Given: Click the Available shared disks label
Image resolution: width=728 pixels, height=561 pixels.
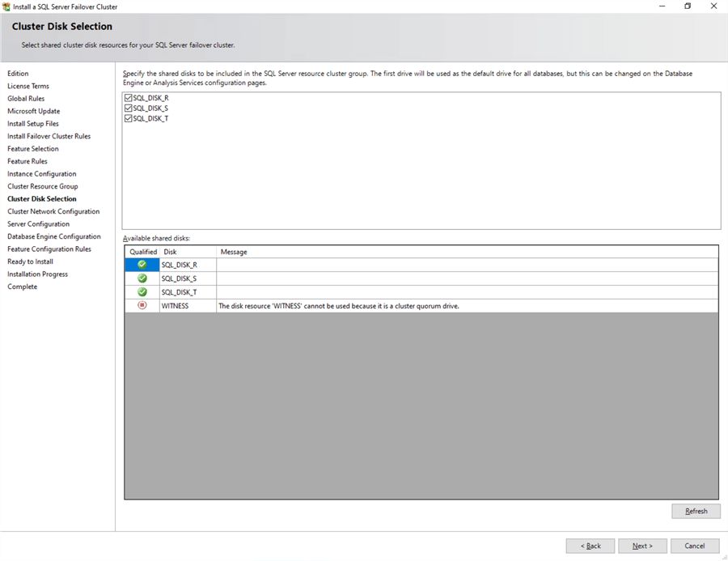Looking at the screenshot, I should point(156,239).
